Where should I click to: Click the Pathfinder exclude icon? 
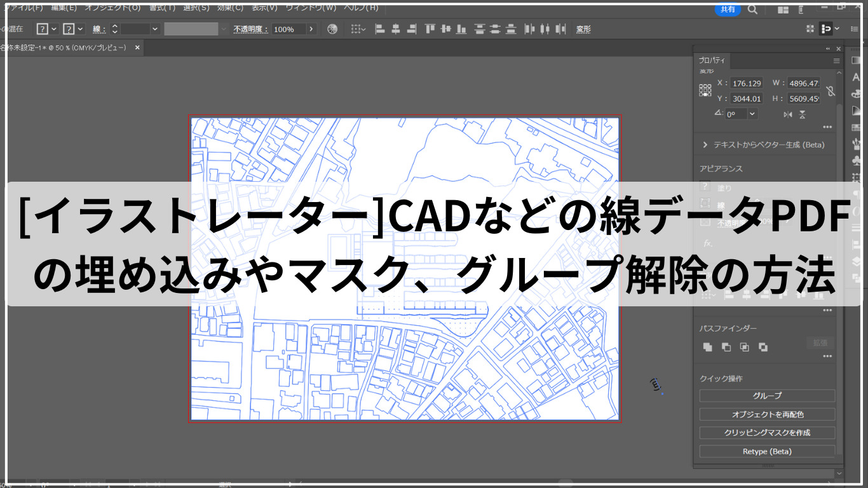pyautogui.click(x=763, y=347)
